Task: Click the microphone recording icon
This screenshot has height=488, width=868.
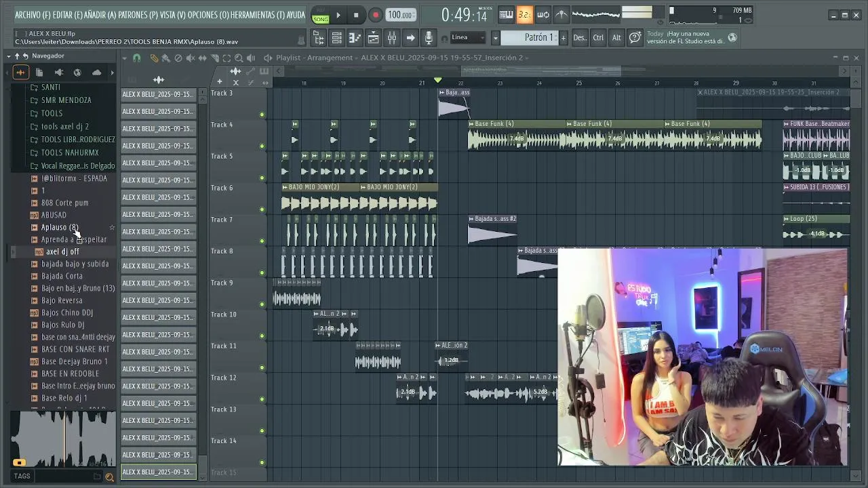Action: [x=429, y=38]
